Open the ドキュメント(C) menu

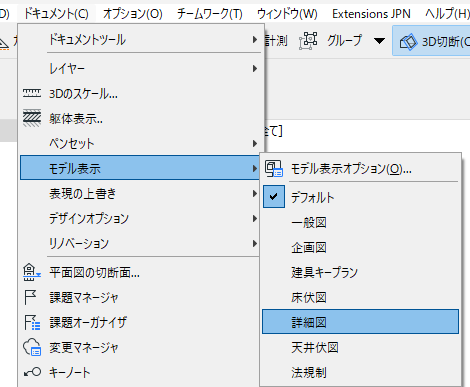pyautogui.click(x=56, y=14)
